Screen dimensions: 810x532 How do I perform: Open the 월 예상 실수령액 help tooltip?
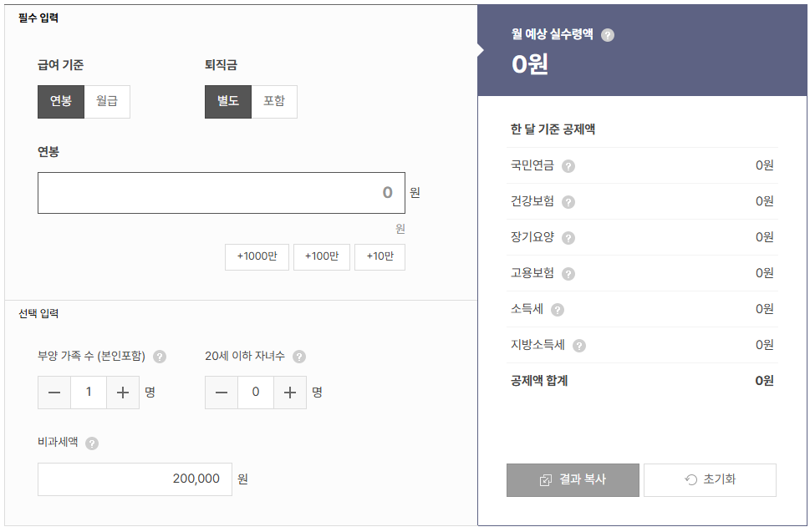pyautogui.click(x=609, y=36)
